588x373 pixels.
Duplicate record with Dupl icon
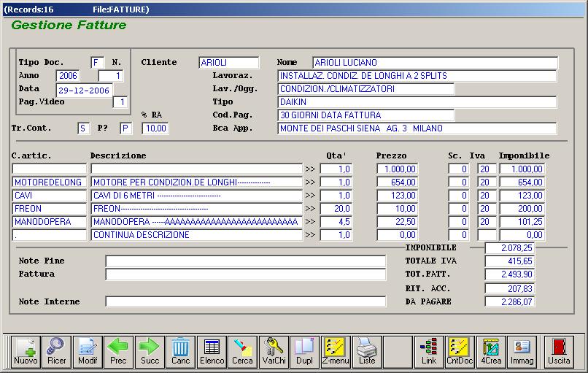pos(304,351)
